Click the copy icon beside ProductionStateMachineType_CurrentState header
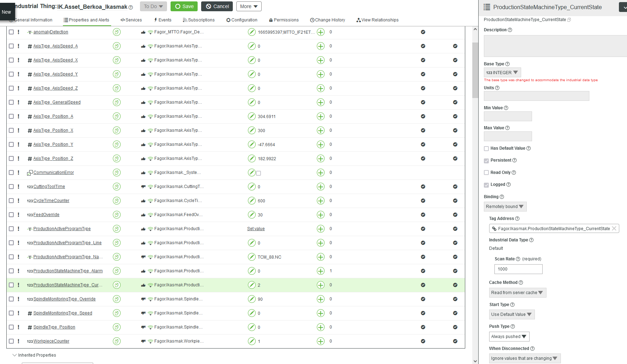Screen dimensions: 627x364 569,20
